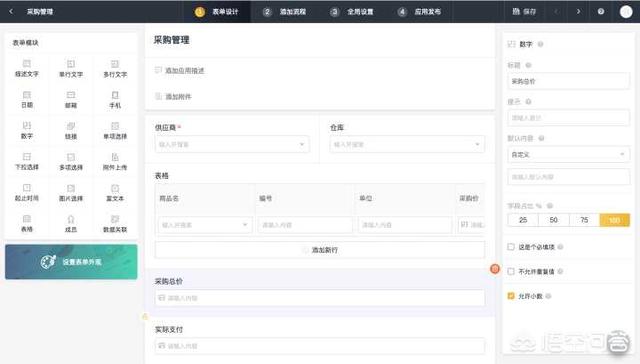640x364 pixels.
Task: Select the 多项选择 multi-choice module
Action: coord(71,162)
